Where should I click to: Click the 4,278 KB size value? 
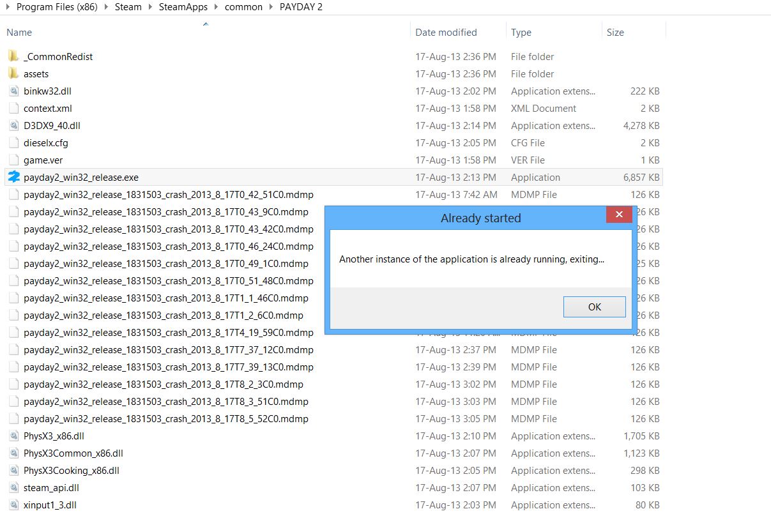coord(641,125)
